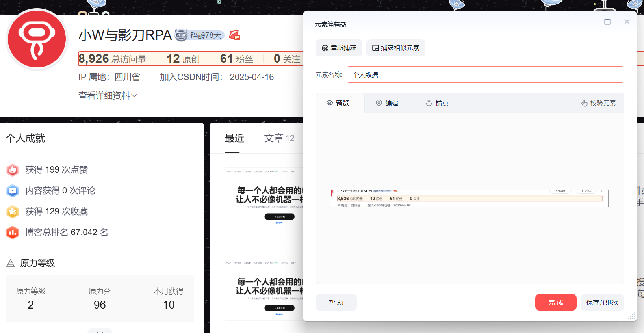
Task: Click the 0 关注 stat
Action: (287, 59)
